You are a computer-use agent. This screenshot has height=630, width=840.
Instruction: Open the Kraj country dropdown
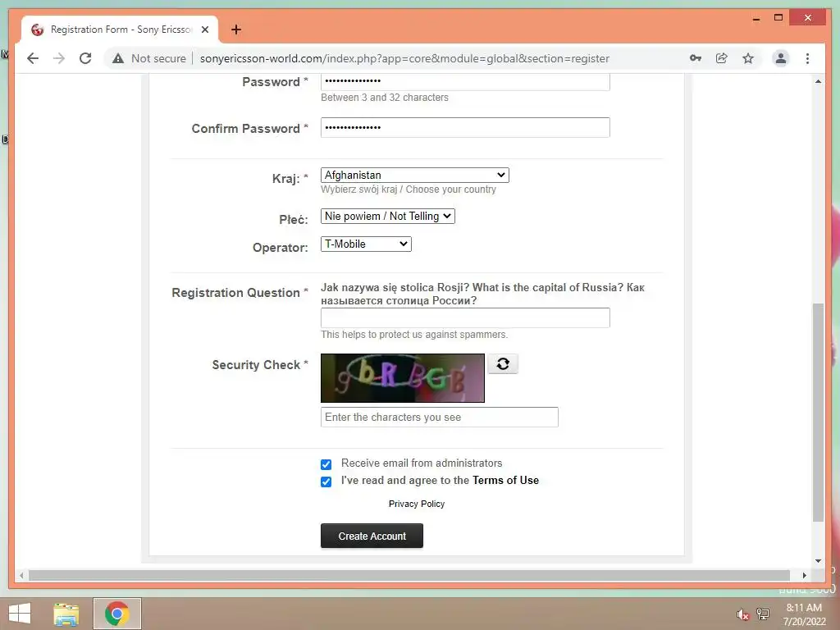pos(414,176)
